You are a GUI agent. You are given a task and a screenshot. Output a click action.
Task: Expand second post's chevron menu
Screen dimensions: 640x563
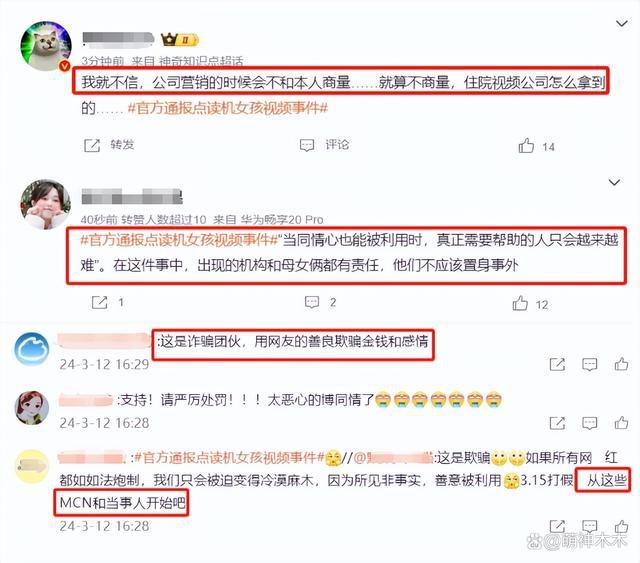614,182
